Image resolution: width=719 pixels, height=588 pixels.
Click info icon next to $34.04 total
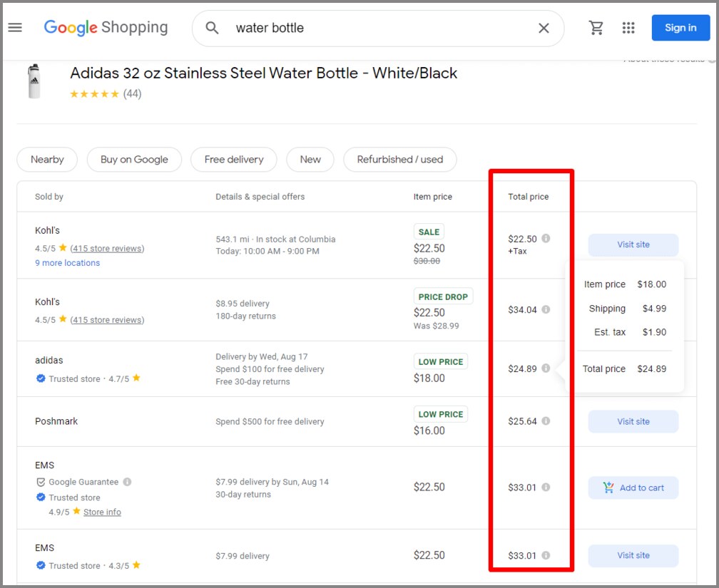click(546, 309)
